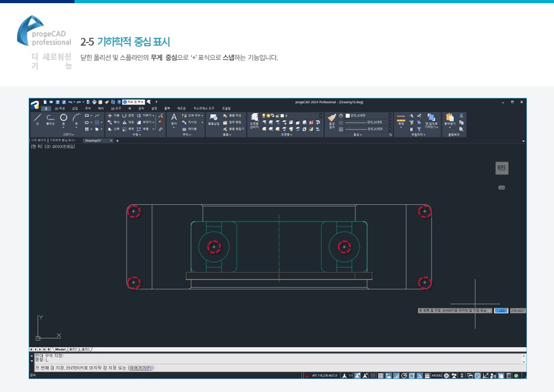Click the Mirror tool icon
Screen dimensions: 554x392
(124, 122)
